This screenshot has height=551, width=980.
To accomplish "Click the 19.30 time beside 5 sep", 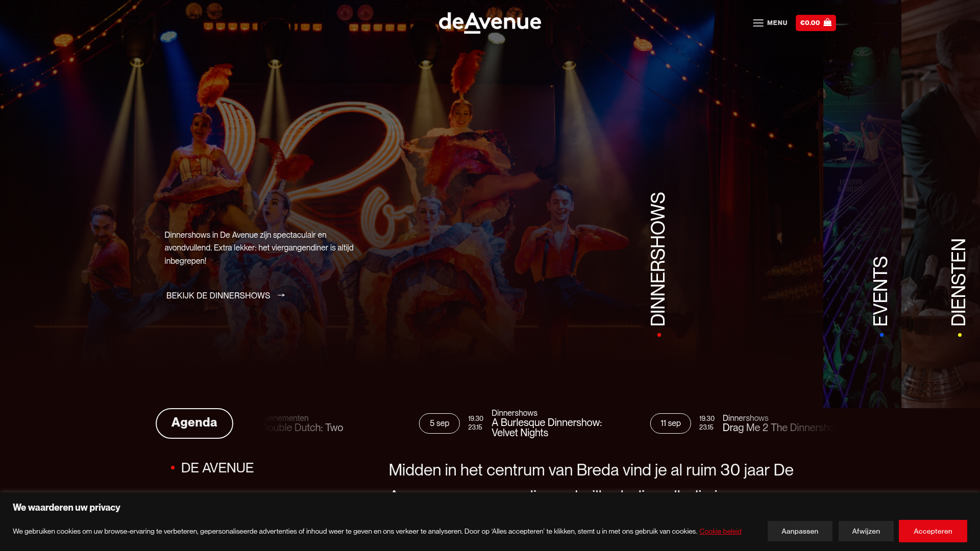I will (x=476, y=418).
